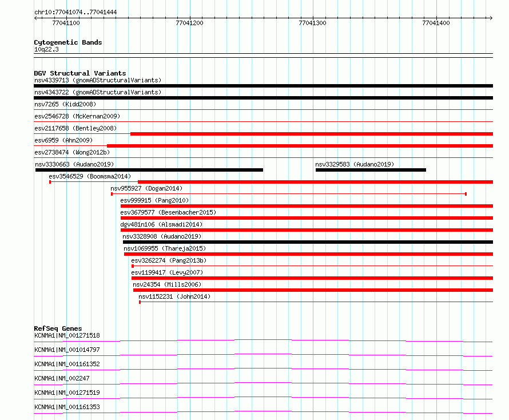Open transcript KCNMA1|NM_001161353

point(67,407)
